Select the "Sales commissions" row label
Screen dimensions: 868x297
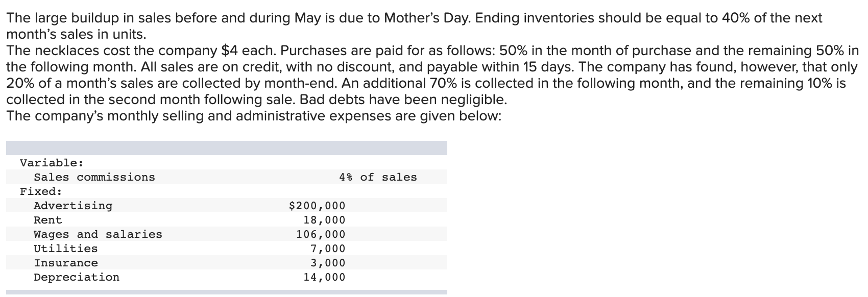[x=94, y=178]
